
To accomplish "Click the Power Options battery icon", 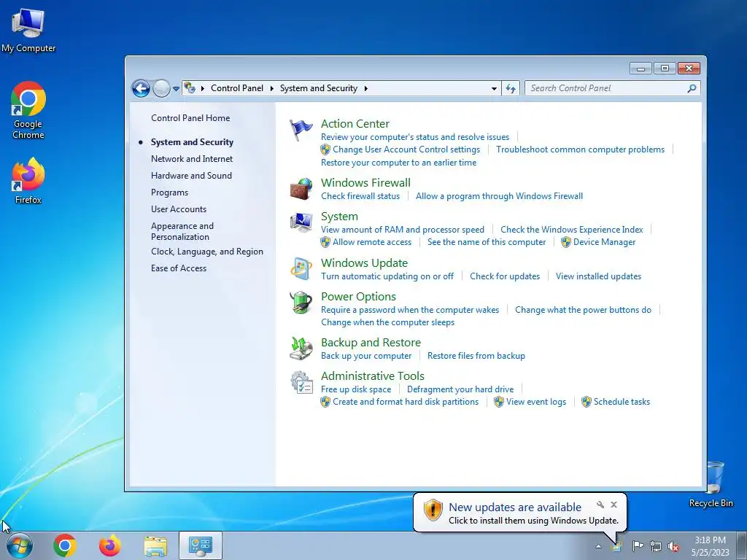I will point(301,303).
